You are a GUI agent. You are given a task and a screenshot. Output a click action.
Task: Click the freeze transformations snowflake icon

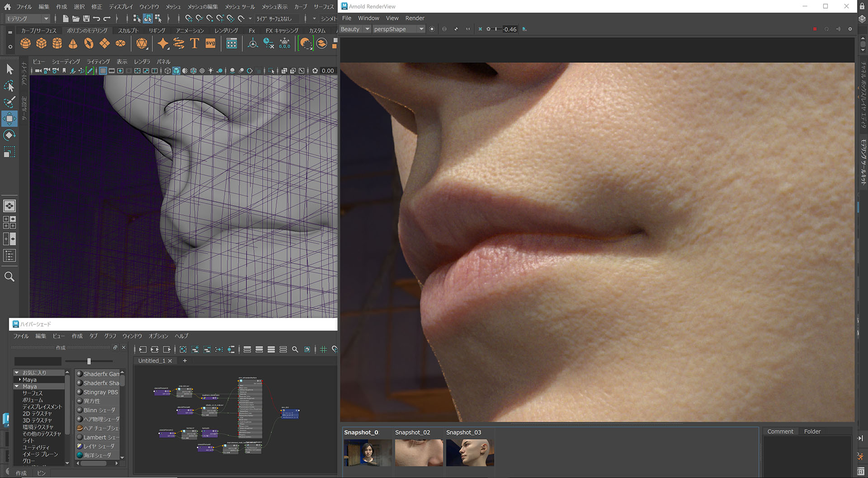pos(285,43)
